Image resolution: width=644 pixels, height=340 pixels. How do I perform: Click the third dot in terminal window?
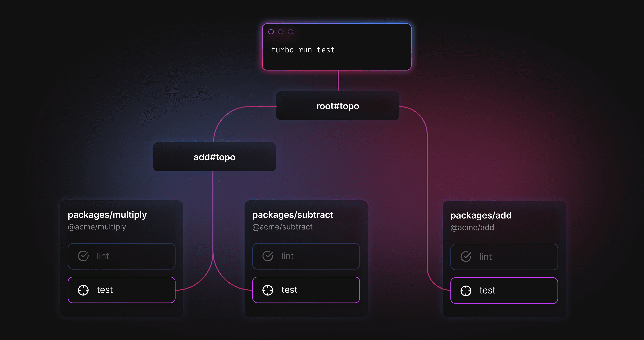[290, 32]
